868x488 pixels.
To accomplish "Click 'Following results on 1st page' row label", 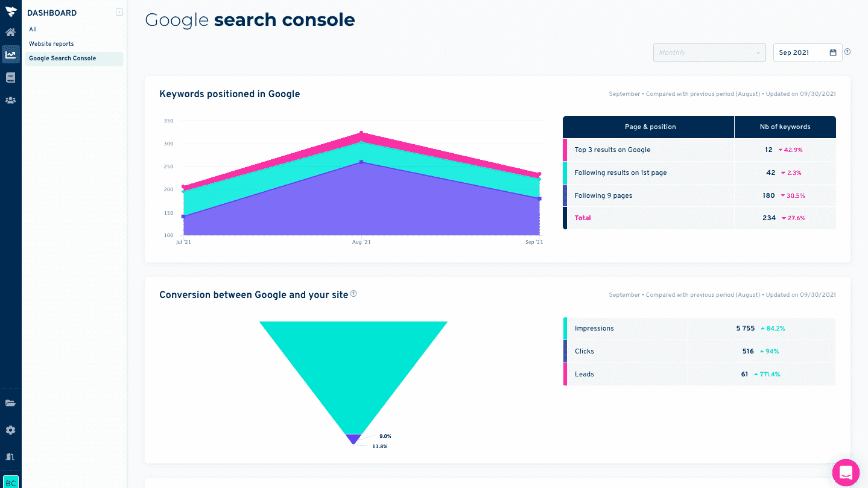I will pyautogui.click(x=621, y=173).
